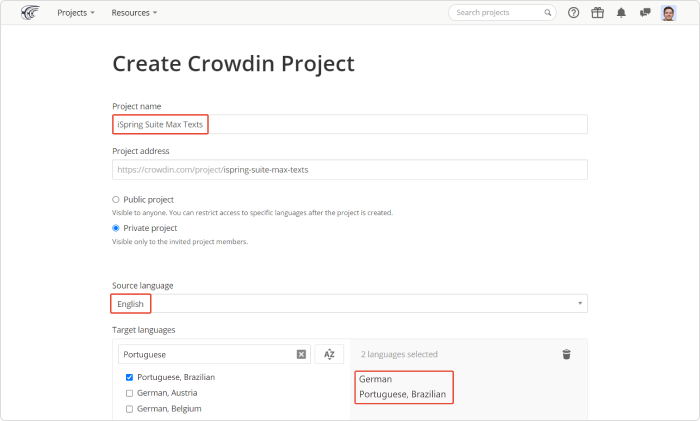Click the 'Create Crowdin Project' heading
This screenshot has width=700, height=421.
(x=233, y=63)
